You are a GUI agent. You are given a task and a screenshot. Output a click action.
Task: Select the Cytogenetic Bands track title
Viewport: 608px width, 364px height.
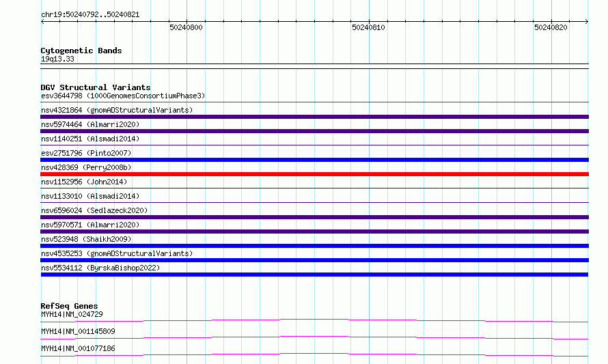pos(81,51)
